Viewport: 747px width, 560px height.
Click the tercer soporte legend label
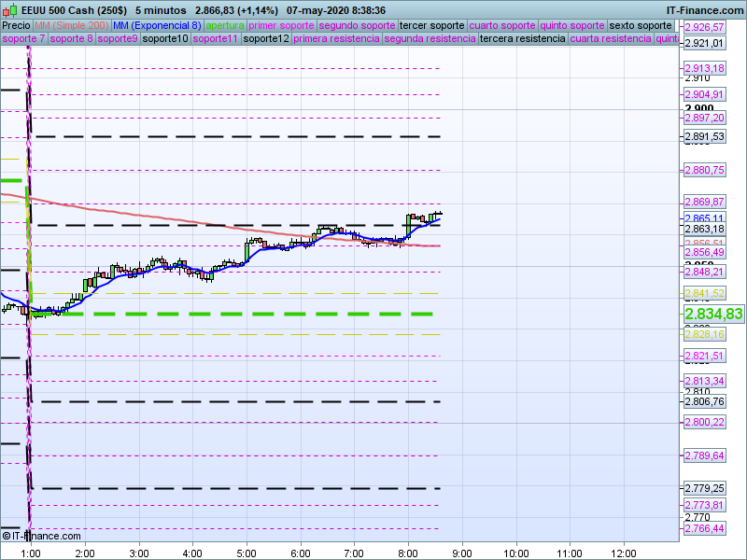coord(431,25)
